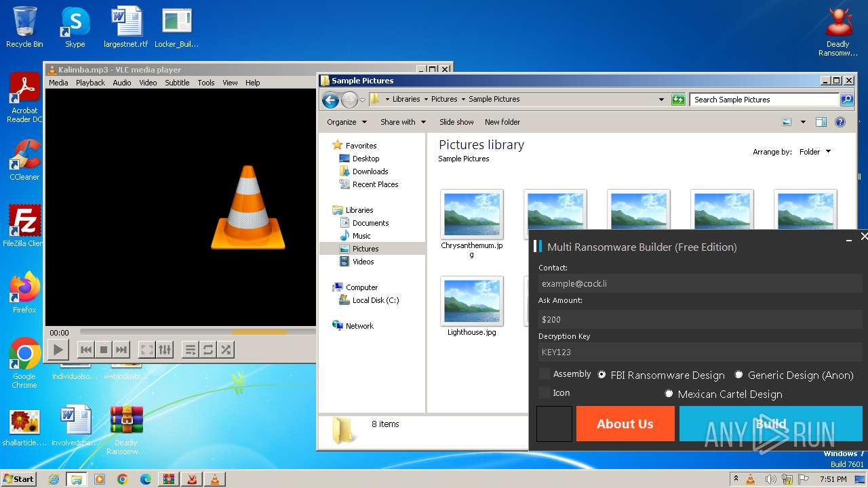Click the Search Sample Pictures field
Viewport: 868px width, 488px height.
coord(765,100)
